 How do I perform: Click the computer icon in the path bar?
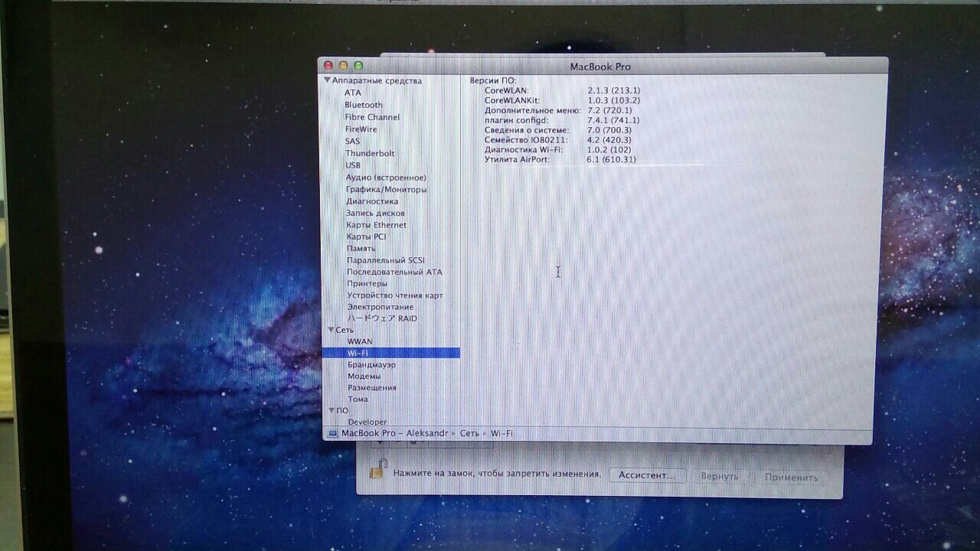(332, 434)
